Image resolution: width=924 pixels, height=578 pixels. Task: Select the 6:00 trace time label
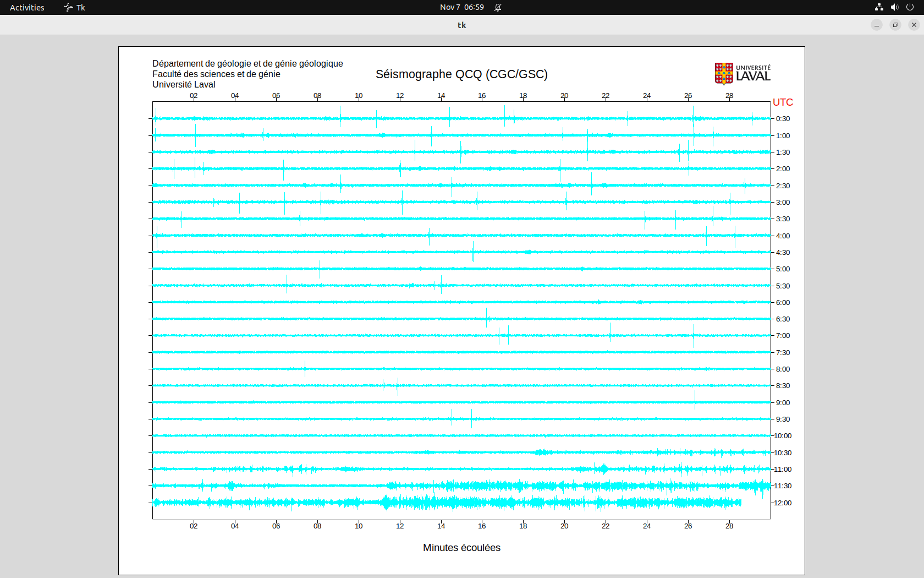point(783,302)
